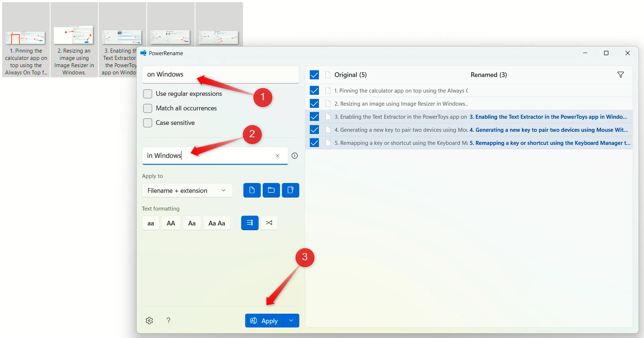This screenshot has height=338, width=644.
Task: Select renamed '4. Generating a new key' entry
Action: pyautogui.click(x=549, y=130)
